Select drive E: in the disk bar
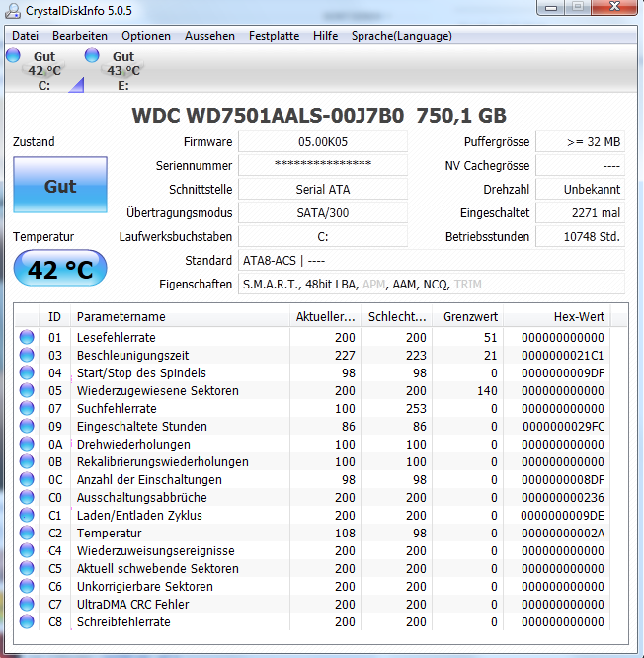Screen dimensions: 644x658 (122, 70)
